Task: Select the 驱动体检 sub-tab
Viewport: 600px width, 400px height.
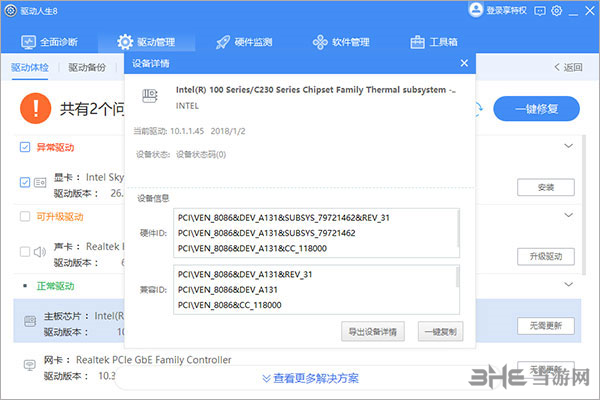Action: (x=30, y=68)
